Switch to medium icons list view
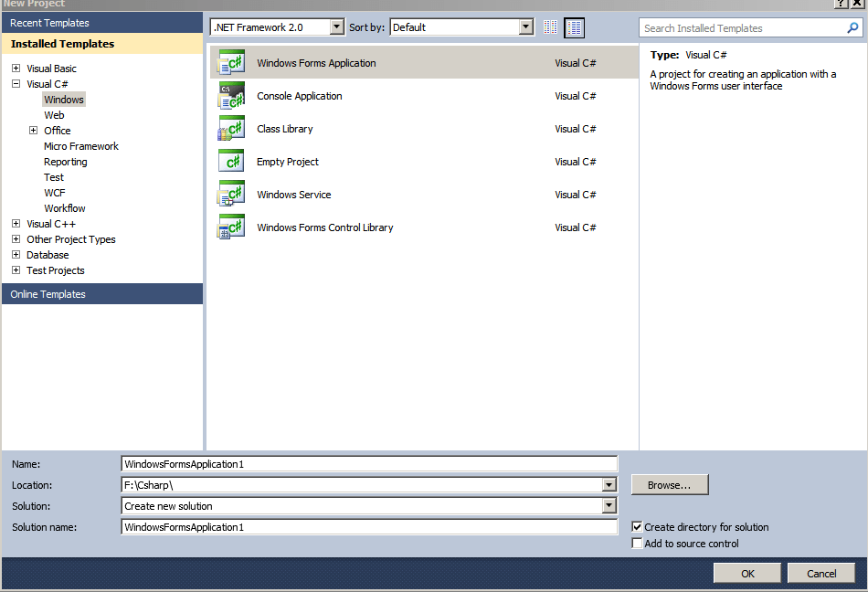Image resolution: width=868 pixels, height=592 pixels. [x=574, y=27]
